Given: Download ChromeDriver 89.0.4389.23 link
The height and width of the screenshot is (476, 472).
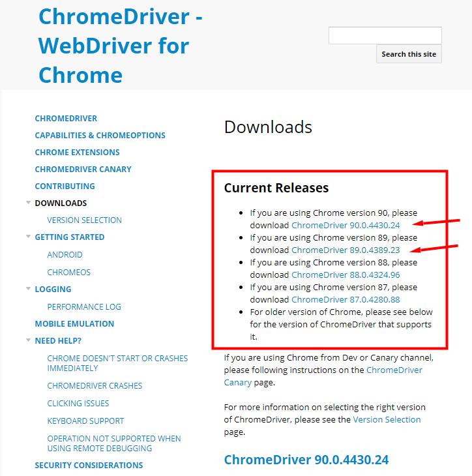Looking at the screenshot, I should point(346,250).
